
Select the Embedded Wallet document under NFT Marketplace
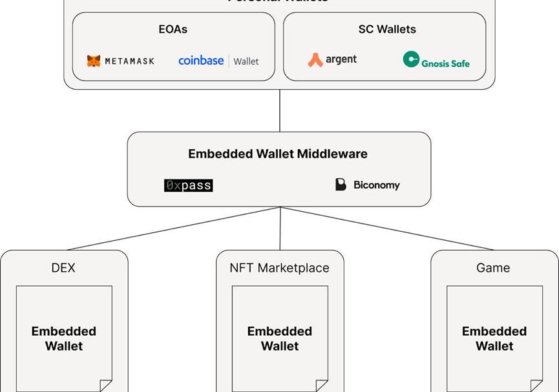pos(280,338)
